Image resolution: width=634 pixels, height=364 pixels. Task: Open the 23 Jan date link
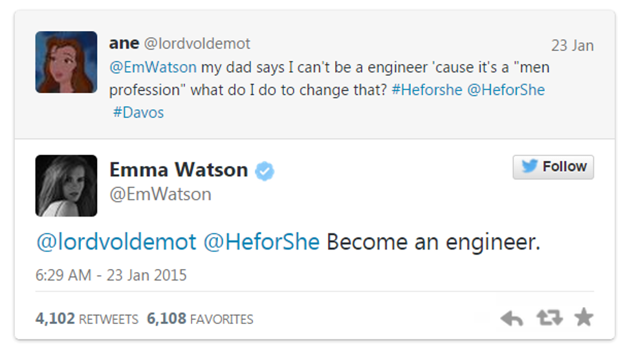[x=572, y=46]
